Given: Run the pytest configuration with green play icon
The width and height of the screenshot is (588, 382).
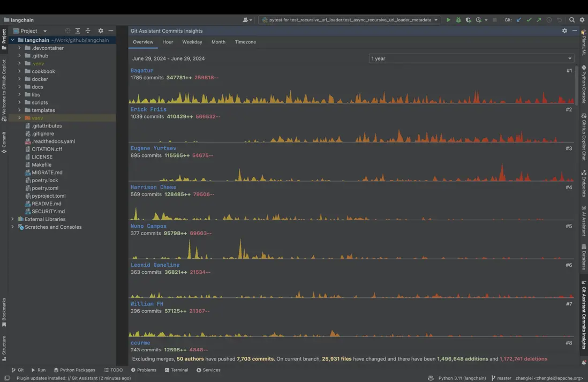Looking at the screenshot, I should tap(448, 20).
